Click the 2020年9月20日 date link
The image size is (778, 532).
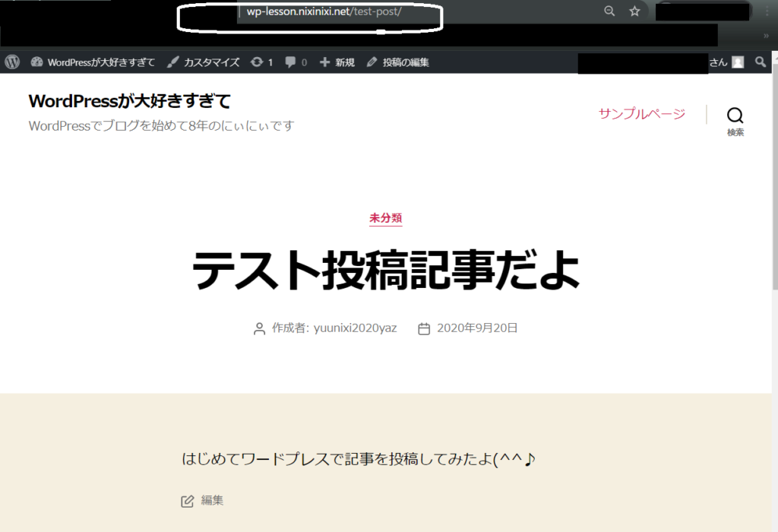(x=477, y=328)
